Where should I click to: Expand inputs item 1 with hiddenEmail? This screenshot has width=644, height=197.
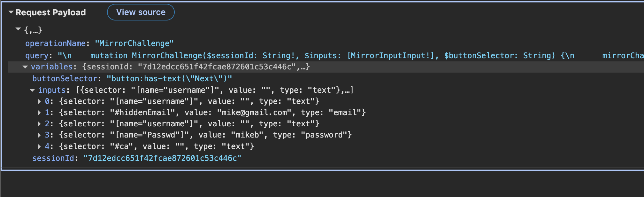click(x=39, y=113)
